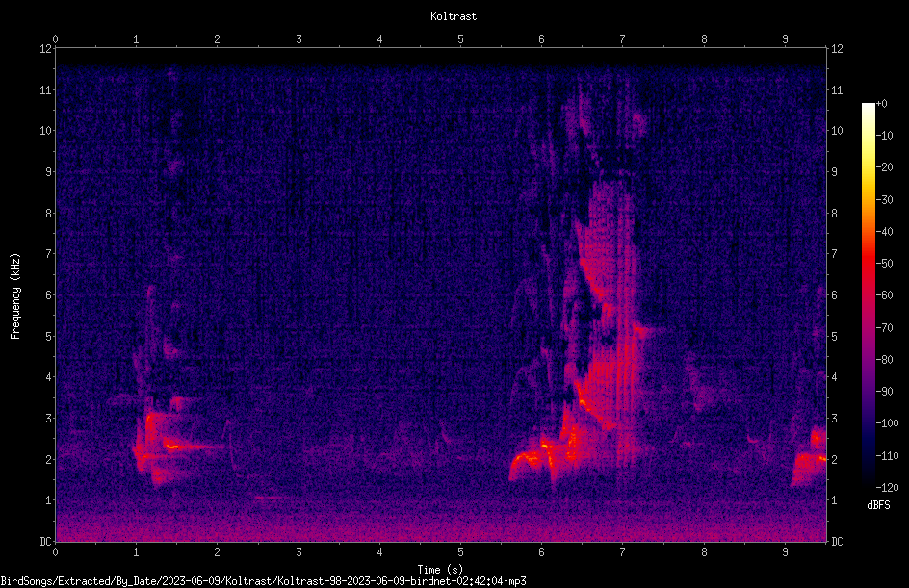Click the 9 second tick on the top time axis
This screenshot has width=909, height=588.
click(785, 39)
